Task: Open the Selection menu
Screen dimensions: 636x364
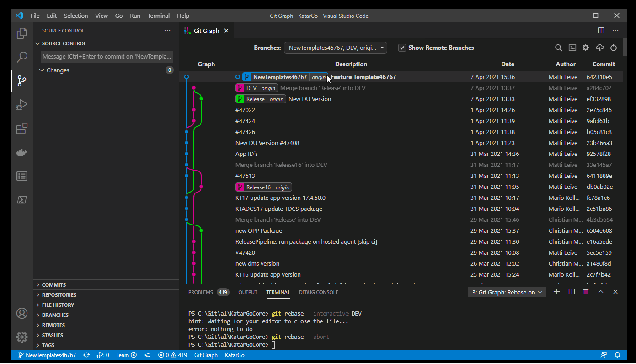Action: coord(76,16)
